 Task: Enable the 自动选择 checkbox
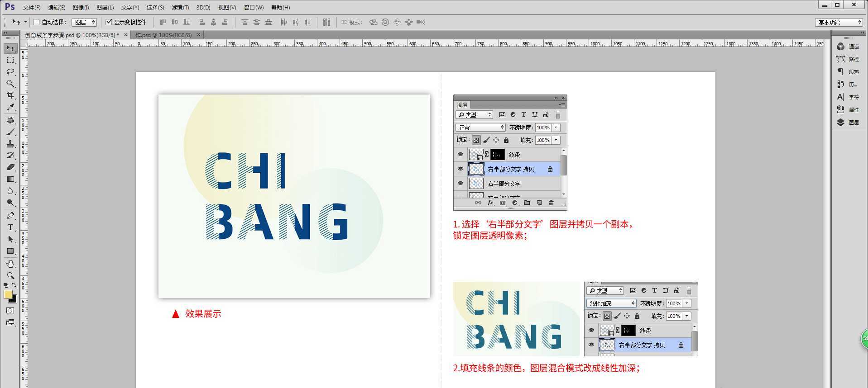pyautogui.click(x=37, y=22)
